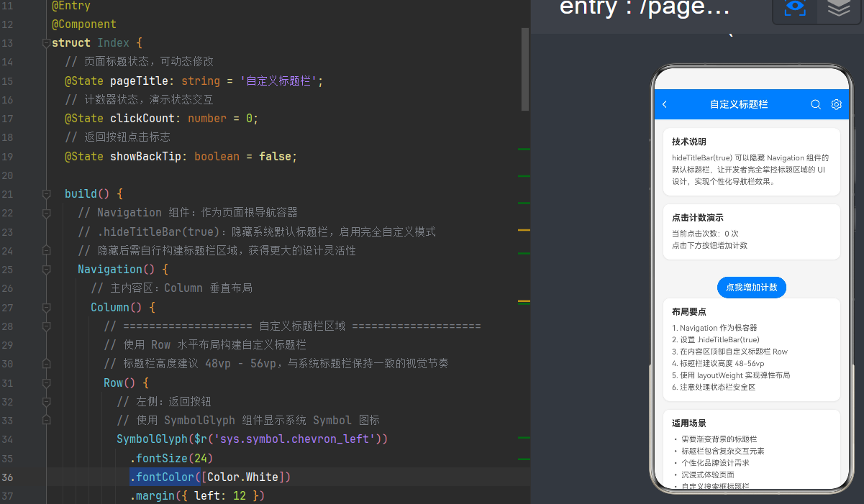Viewport: 864px width, 504px height.
Task: Click the '自定义标题栏' string literal in code
Action: point(278,81)
